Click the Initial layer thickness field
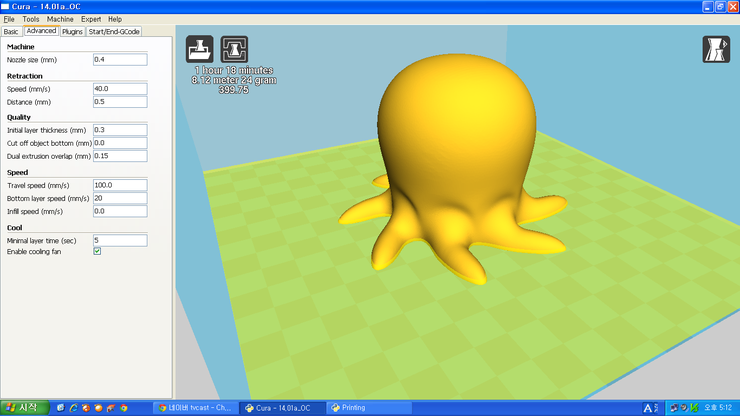Screen dimensions: 740x416 click(119, 130)
